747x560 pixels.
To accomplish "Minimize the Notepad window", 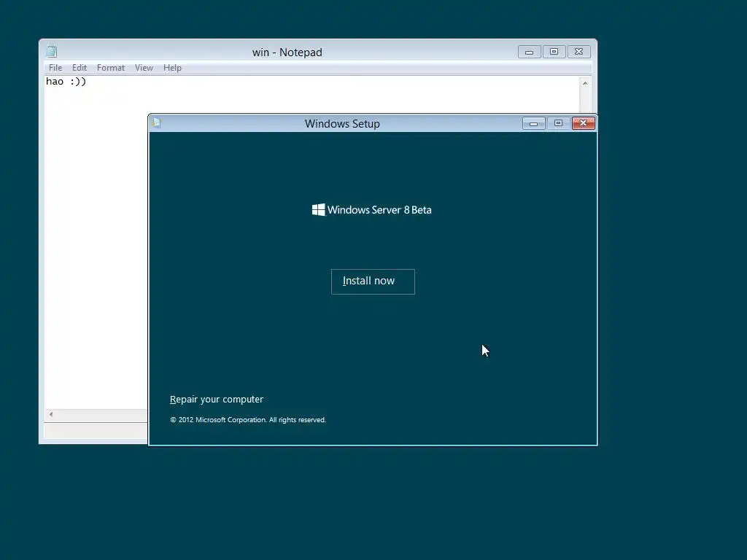I will click(530, 52).
